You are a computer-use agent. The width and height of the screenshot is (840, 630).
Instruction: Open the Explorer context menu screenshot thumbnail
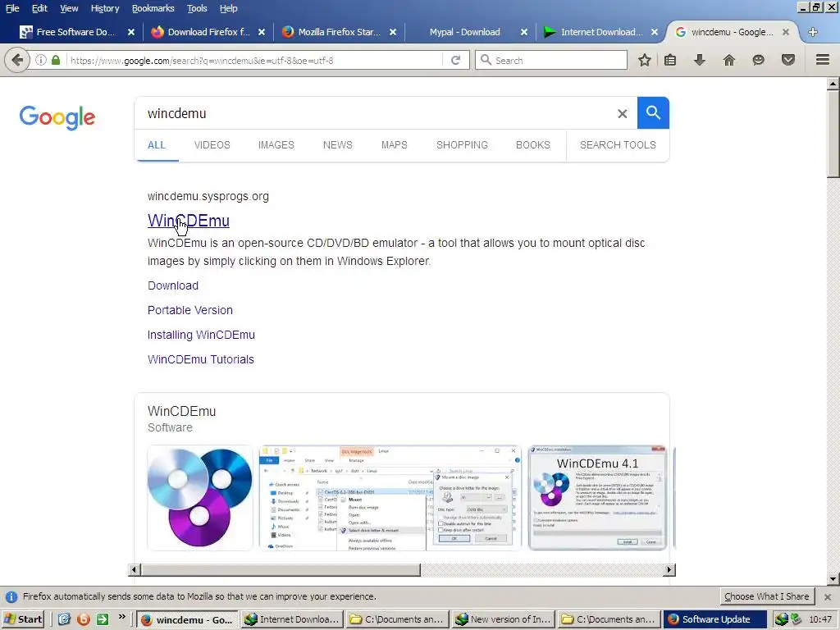click(390, 498)
